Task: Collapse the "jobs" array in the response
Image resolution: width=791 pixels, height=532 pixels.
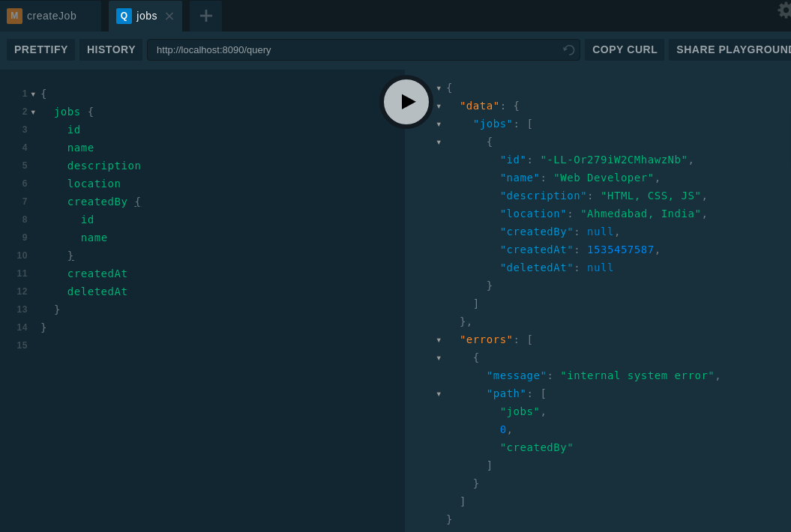Action: point(439,124)
